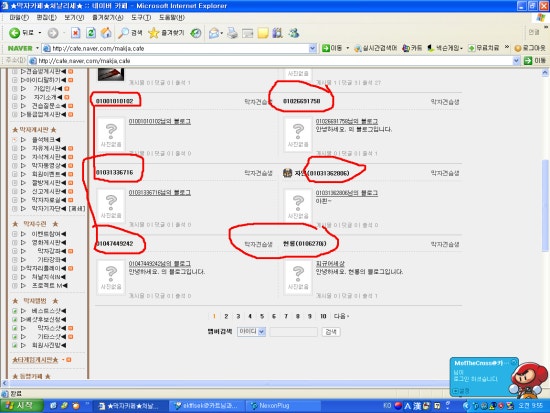This screenshot has height=413, width=550.
Task: Open the Mail envelope toolbar icon
Action: click(x=214, y=33)
